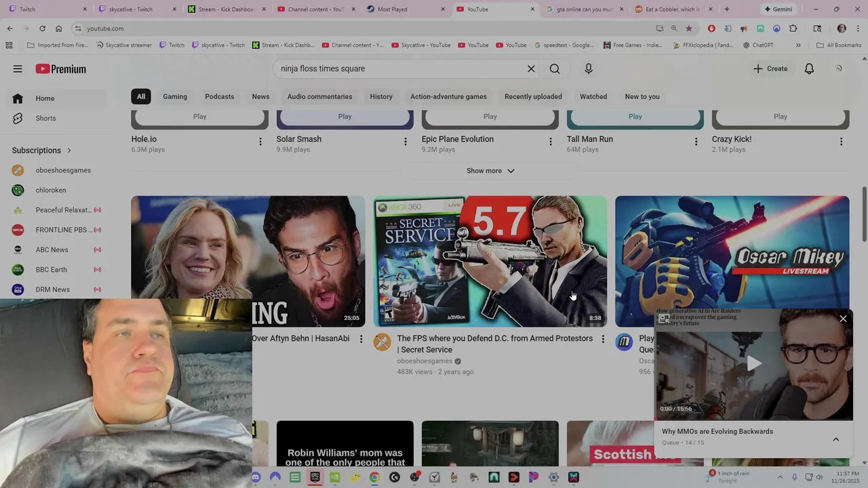The width and height of the screenshot is (868, 488).
Task: Expand the miniplayer to full view
Action: point(665,319)
